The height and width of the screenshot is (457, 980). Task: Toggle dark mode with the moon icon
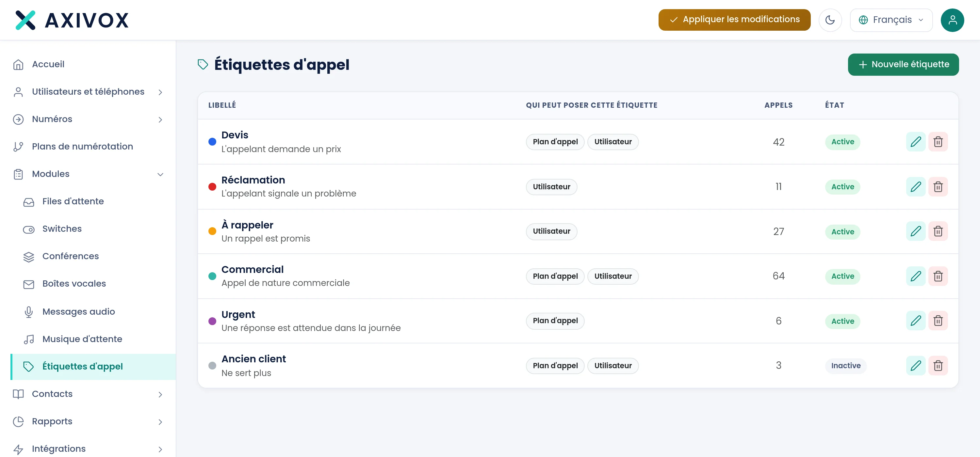pyautogui.click(x=830, y=20)
